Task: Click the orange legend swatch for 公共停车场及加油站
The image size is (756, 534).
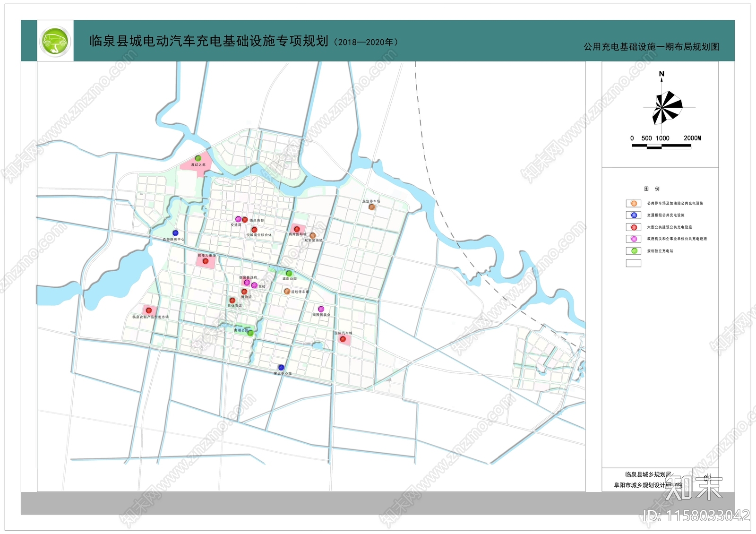Action: click(x=634, y=204)
